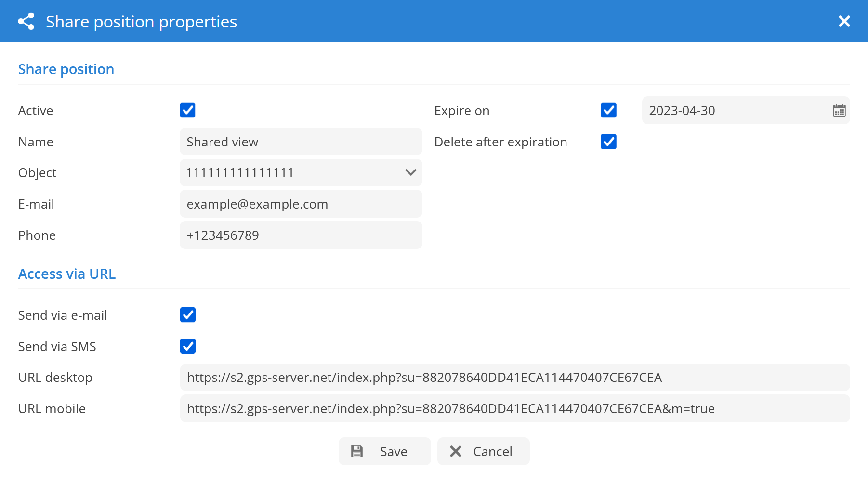868x483 pixels.
Task: Open the calendar picker for the expiry date
Action: pyautogui.click(x=839, y=111)
